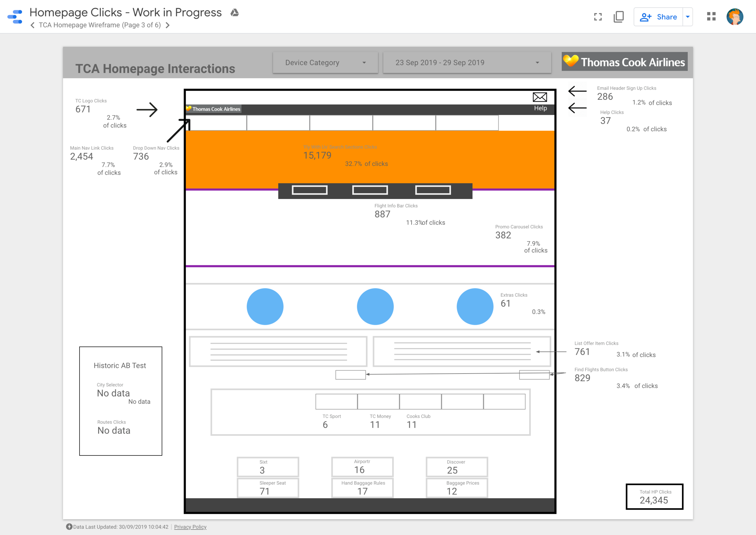Open the page selector TCA Homepage Wireframe
Screen dimensions: 756x535
(x=100, y=25)
